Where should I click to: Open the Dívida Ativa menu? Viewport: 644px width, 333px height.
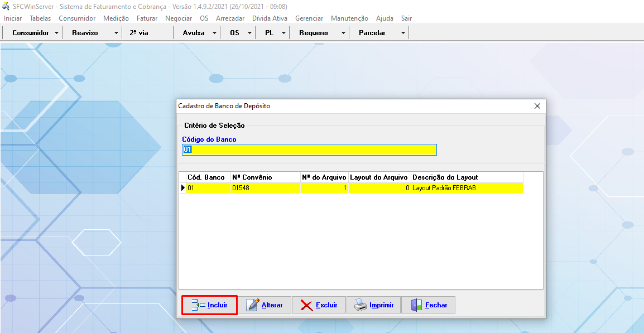[270, 18]
